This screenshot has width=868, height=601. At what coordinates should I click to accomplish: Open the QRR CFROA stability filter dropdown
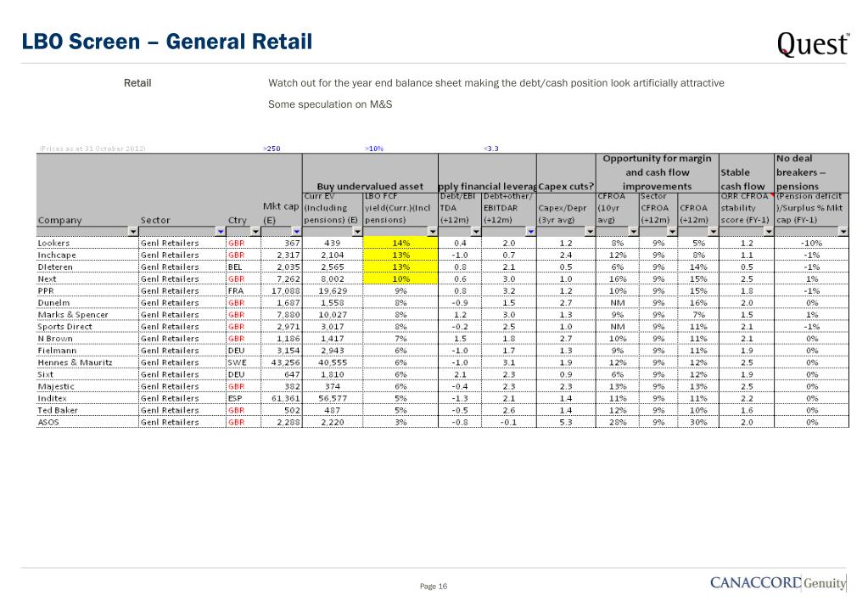point(769,231)
